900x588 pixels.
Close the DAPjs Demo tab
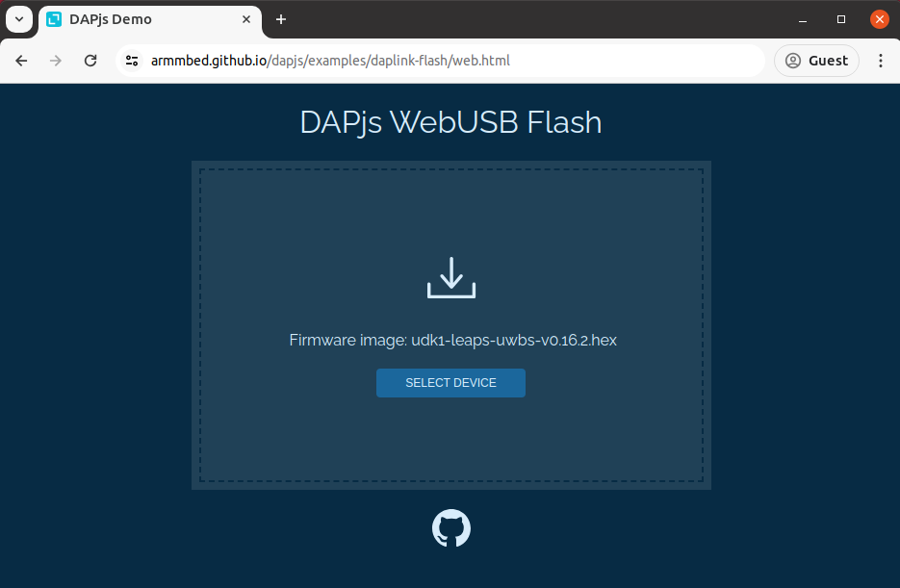coord(246,19)
